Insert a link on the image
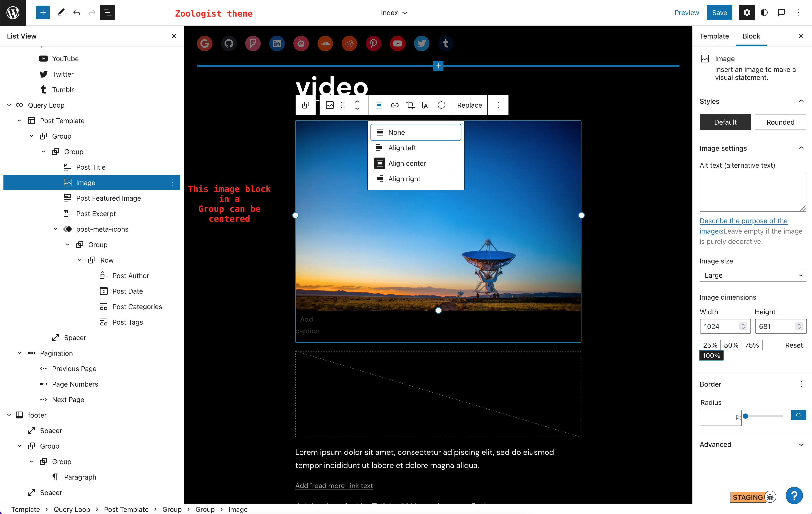The image size is (812, 514). [x=395, y=105]
